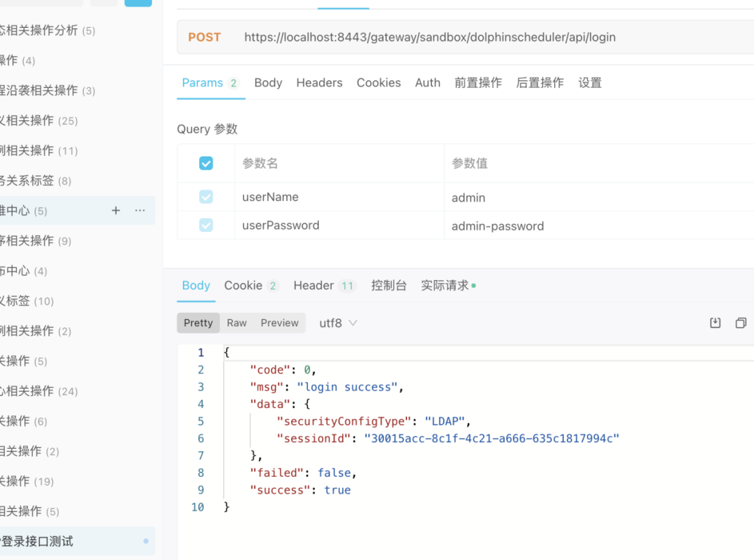Select the Preview view button
The image size is (754, 560).
[x=279, y=323]
